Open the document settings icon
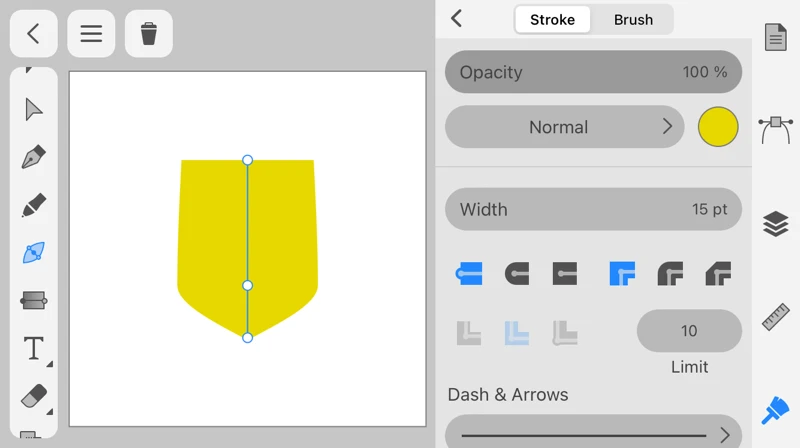This screenshot has height=448, width=800. (x=776, y=38)
